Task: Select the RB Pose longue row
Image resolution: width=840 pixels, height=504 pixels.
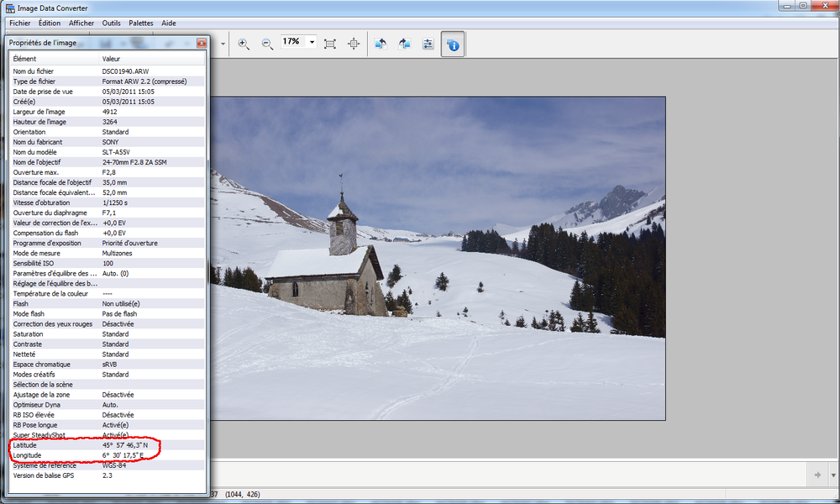Action: tap(108, 425)
